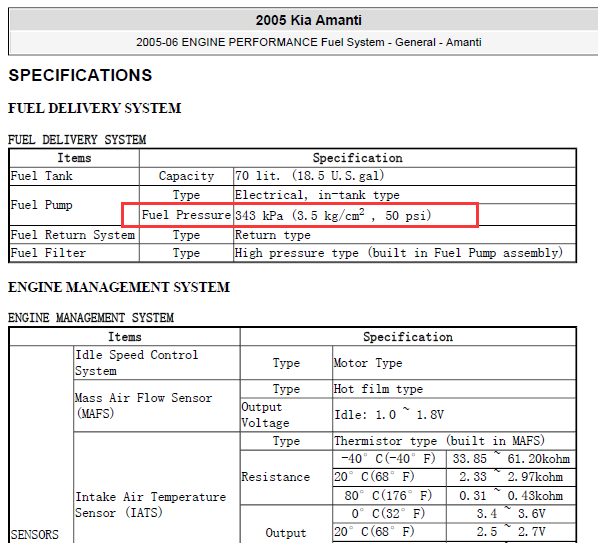Click 'Idle Speed Control System' item

(137, 363)
